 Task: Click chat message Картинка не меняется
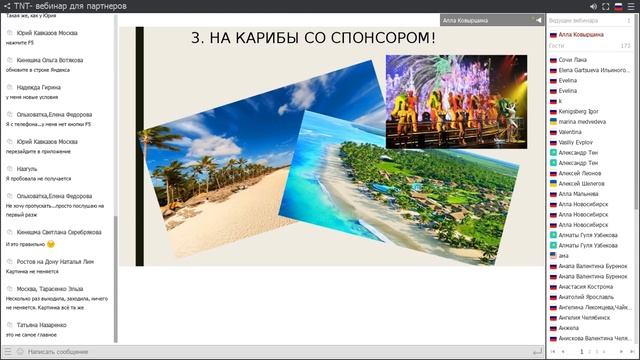click(32, 271)
